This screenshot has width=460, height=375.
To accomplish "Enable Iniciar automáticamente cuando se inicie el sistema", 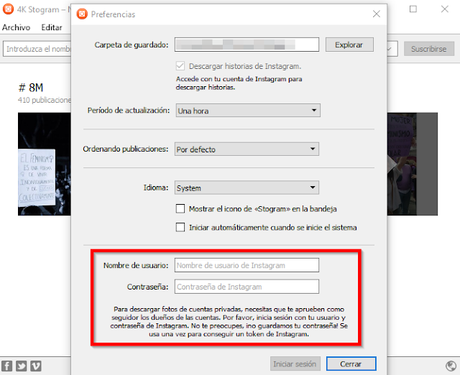I will pos(180,227).
